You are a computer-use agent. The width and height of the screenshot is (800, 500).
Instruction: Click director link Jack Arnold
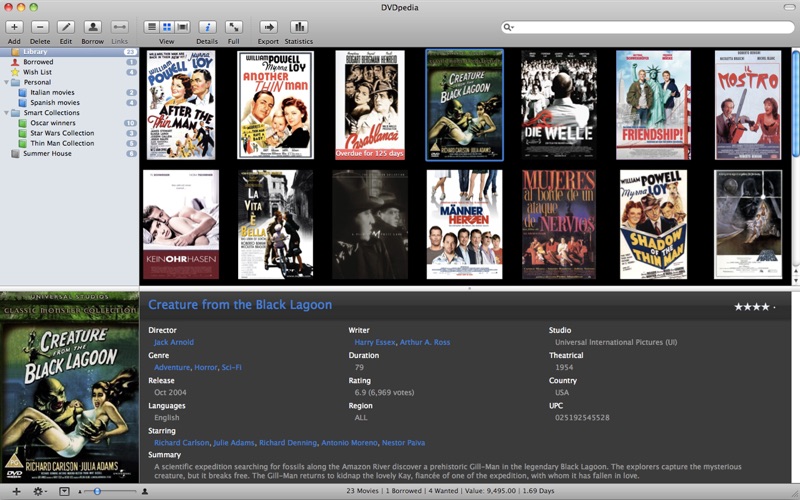[x=173, y=342]
